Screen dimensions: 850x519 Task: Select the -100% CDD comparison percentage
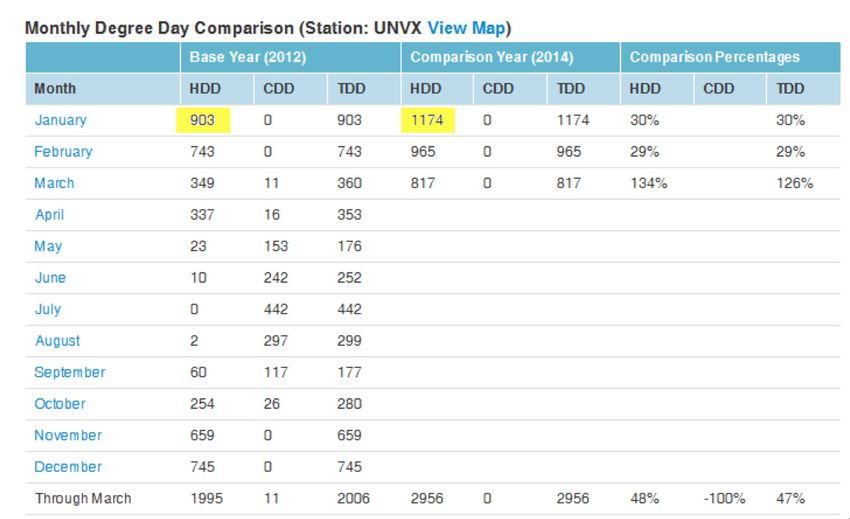point(724,498)
